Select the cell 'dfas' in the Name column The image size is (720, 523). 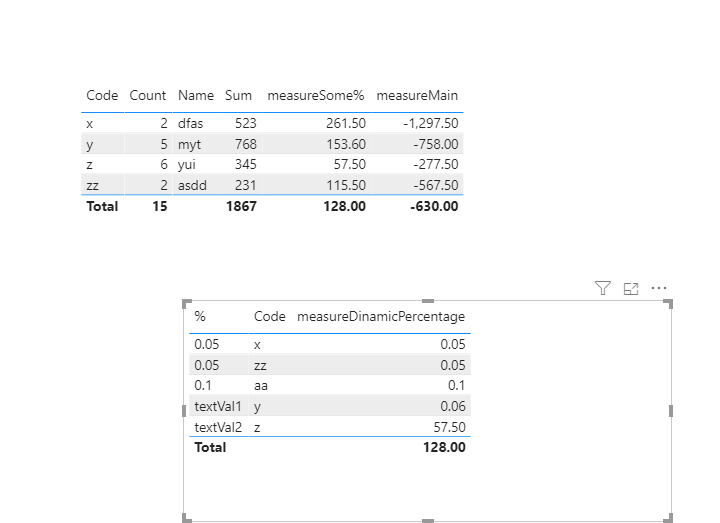pos(190,124)
